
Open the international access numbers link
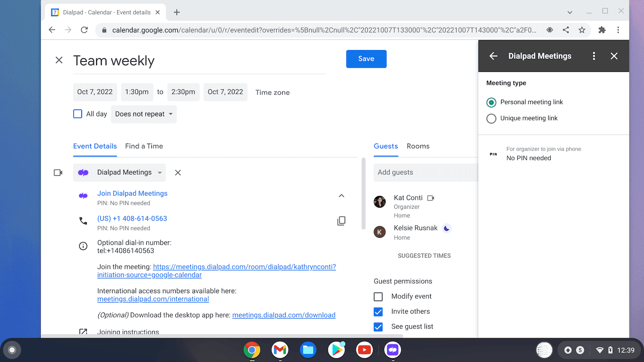tap(153, 299)
